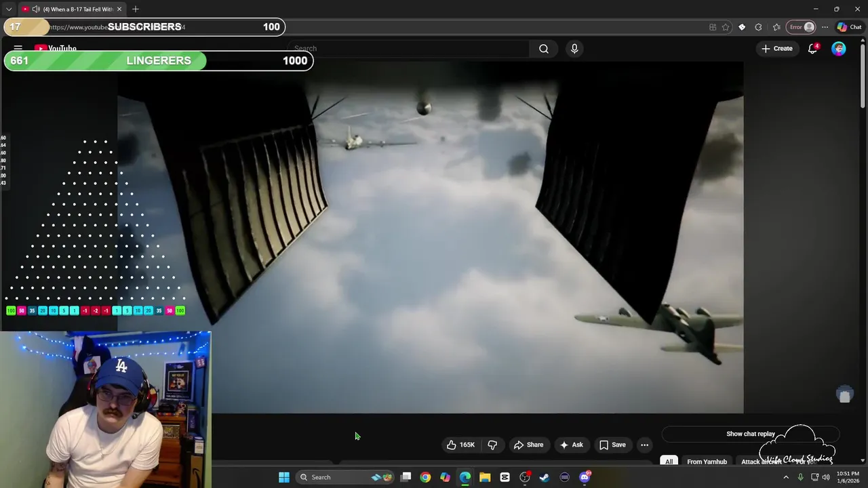Viewport: 868px width, 488px height.
Task: Click the video player area
Action: coord(431,237)
